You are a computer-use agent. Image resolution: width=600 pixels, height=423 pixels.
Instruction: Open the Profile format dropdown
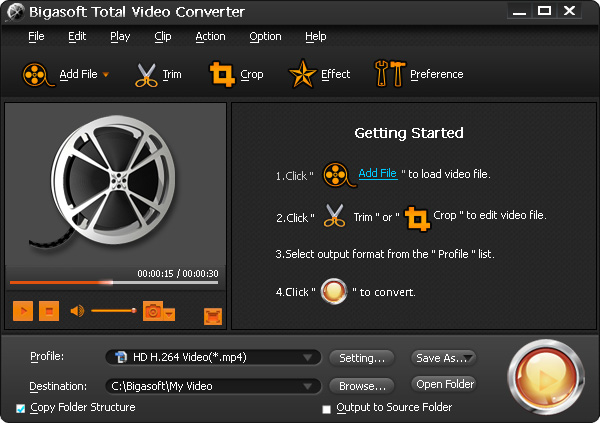coord(213,358)
